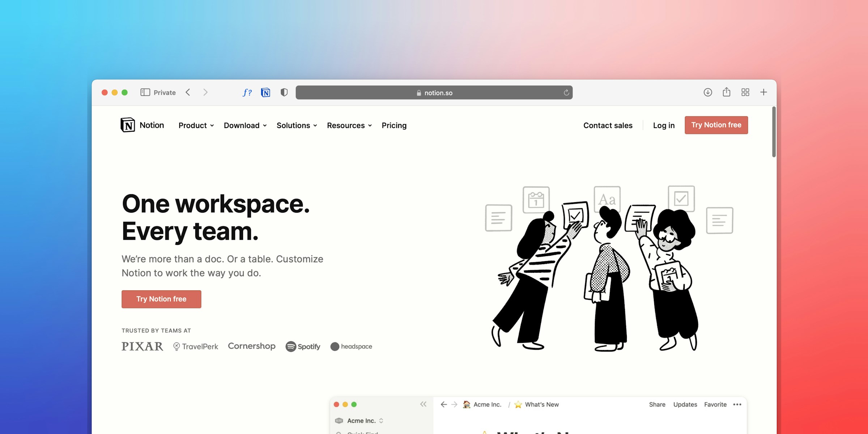Click the grid/extensions icon in browser toolbar
The width and height of the screenshot is (868, 434).
tap(745, 93)
